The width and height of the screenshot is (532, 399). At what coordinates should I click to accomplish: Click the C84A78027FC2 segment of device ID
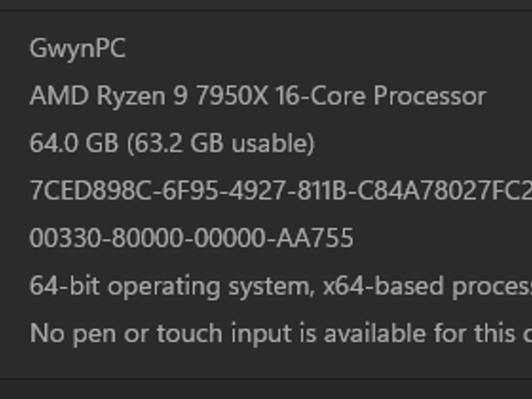445,191
